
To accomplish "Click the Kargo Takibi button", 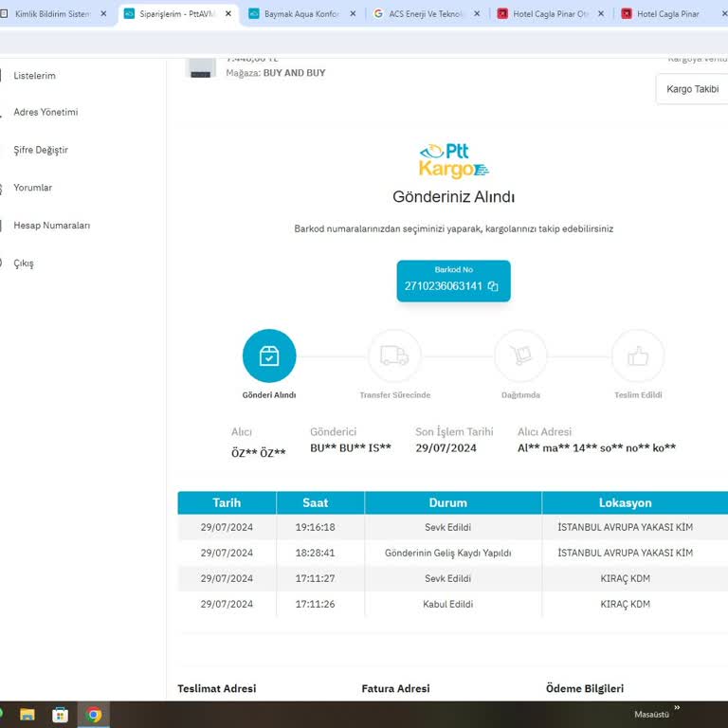I will pyautogui.click(x=692, y=89).
